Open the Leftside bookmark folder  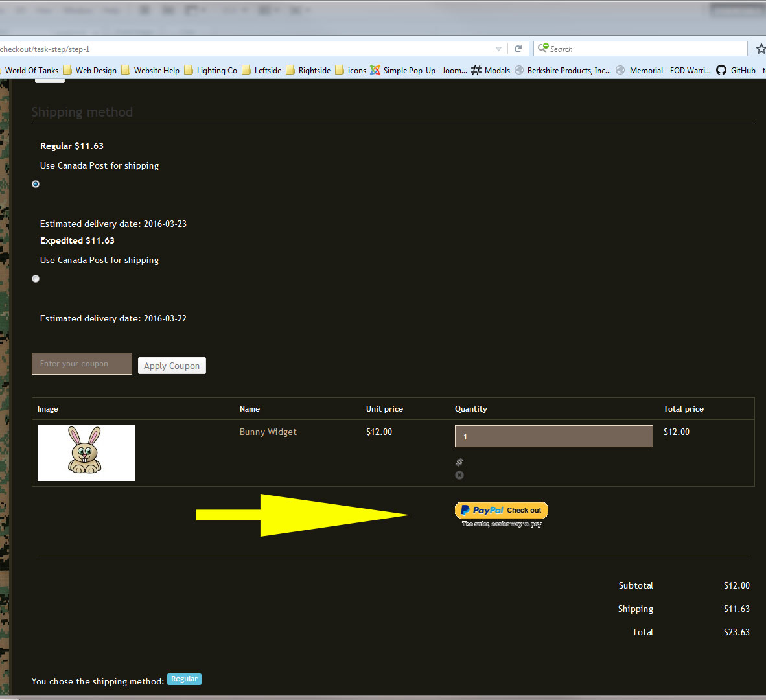pyautogui.click(x=262, y=71)
